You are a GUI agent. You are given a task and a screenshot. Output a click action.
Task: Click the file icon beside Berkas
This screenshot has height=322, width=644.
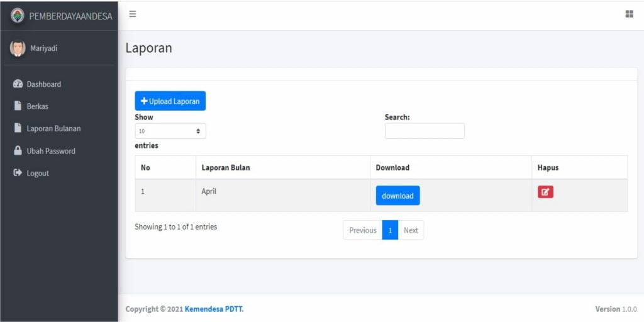coord(18,106)
